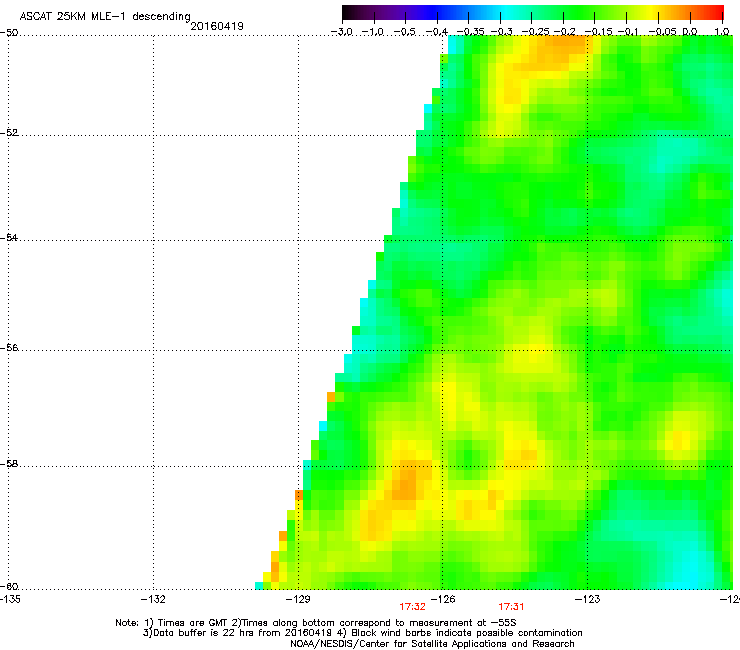Select the -0.15 color scale label

pyautogui.click(x=598, y=32)
